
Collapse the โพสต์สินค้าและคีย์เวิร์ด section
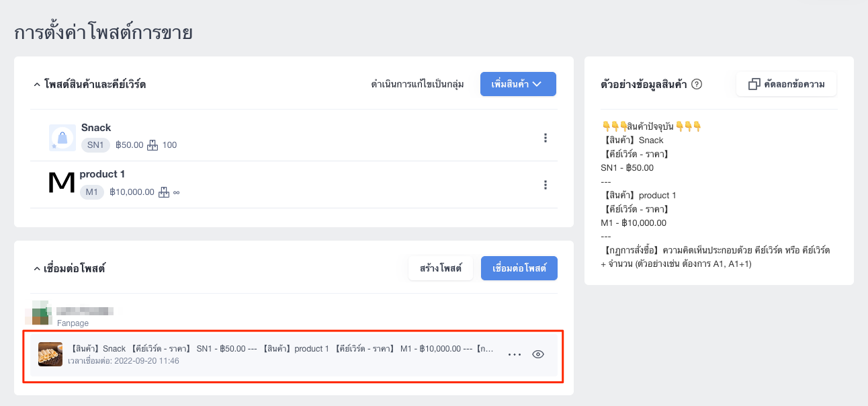[36, 85]
